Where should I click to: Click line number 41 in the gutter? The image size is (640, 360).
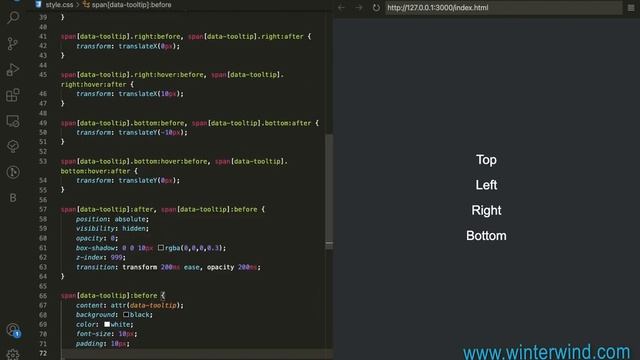tap(43, 36)
